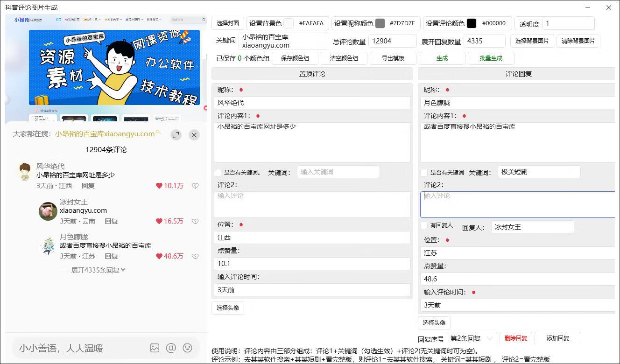The image size is (620, 364).
Task: Click the emoji smiley icon in comment bar
Action: 188,348
